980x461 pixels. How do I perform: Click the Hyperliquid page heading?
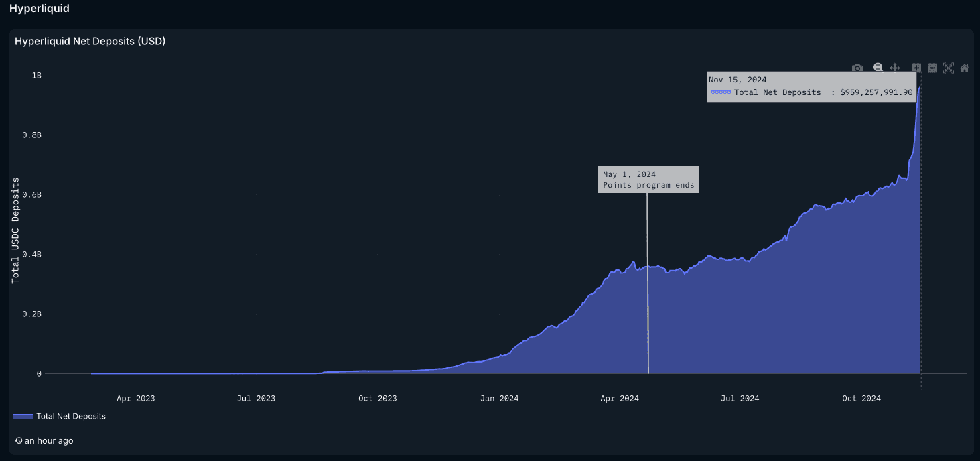click(x=39, y=8)
